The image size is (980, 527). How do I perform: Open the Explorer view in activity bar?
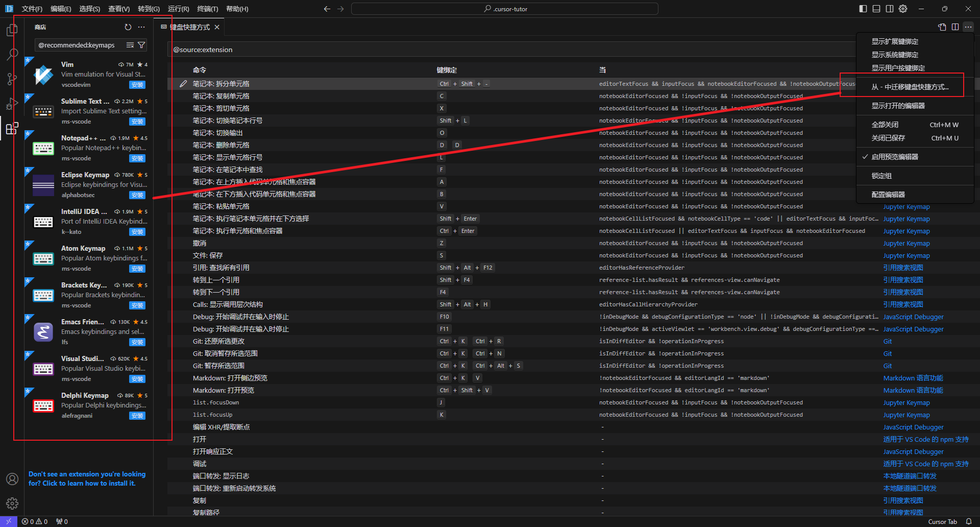click(12, 31)
